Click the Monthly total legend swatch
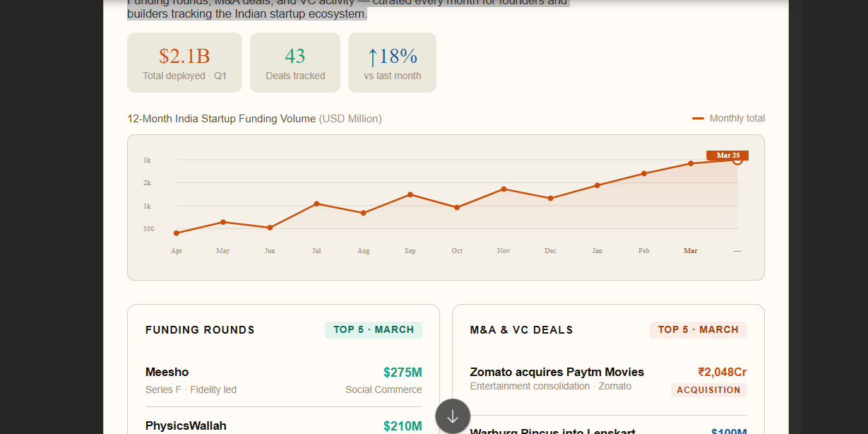 pos(698,119)
